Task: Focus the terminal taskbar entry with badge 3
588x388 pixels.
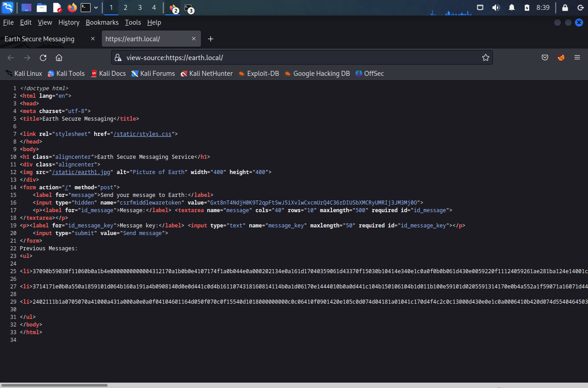Action: (x=189, y=8)
